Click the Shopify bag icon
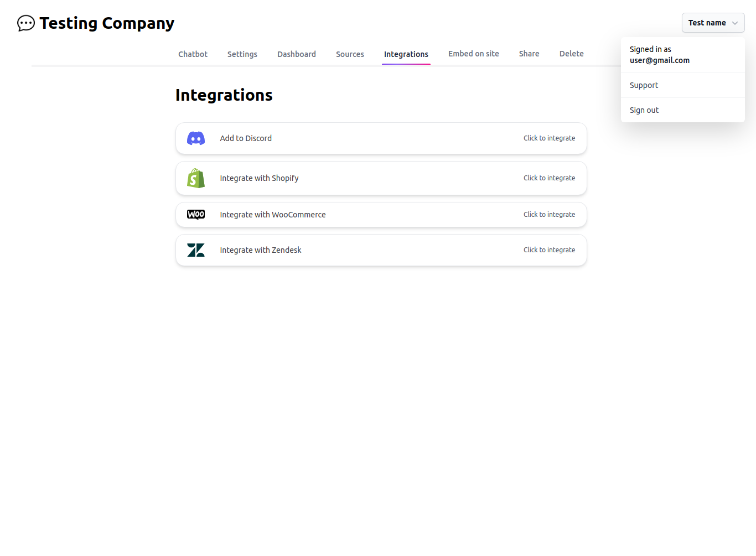This screenshot has height=556, width=756. pos(196,178)
